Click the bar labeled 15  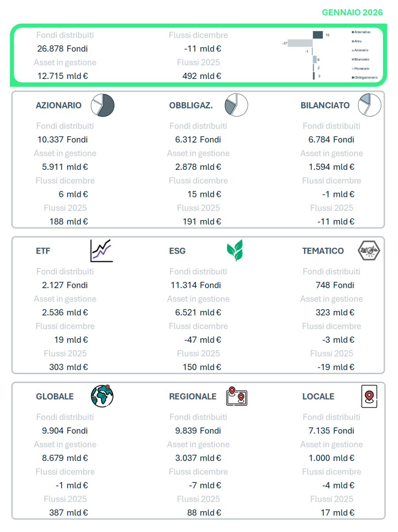pyautogui.click(x=318, y=35)
